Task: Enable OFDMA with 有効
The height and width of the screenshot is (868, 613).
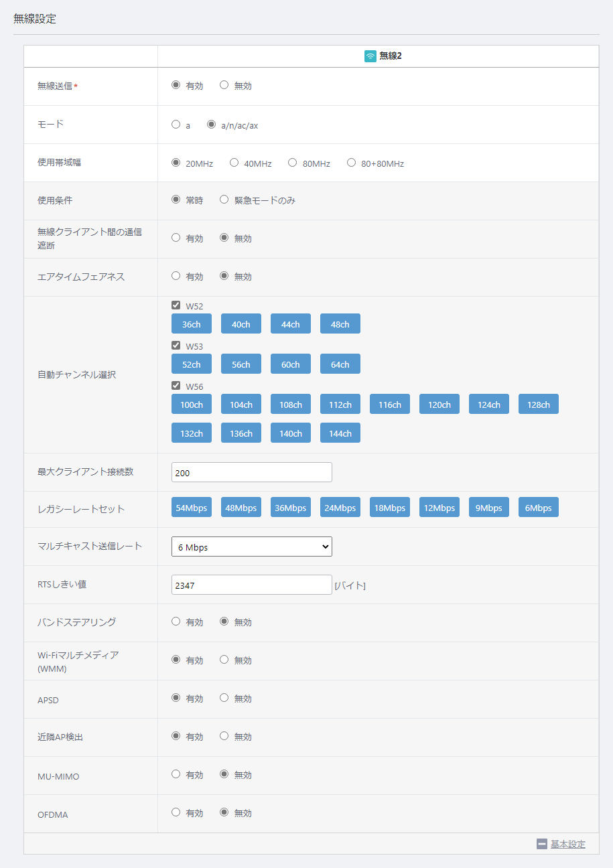Action: click(176, 812)
